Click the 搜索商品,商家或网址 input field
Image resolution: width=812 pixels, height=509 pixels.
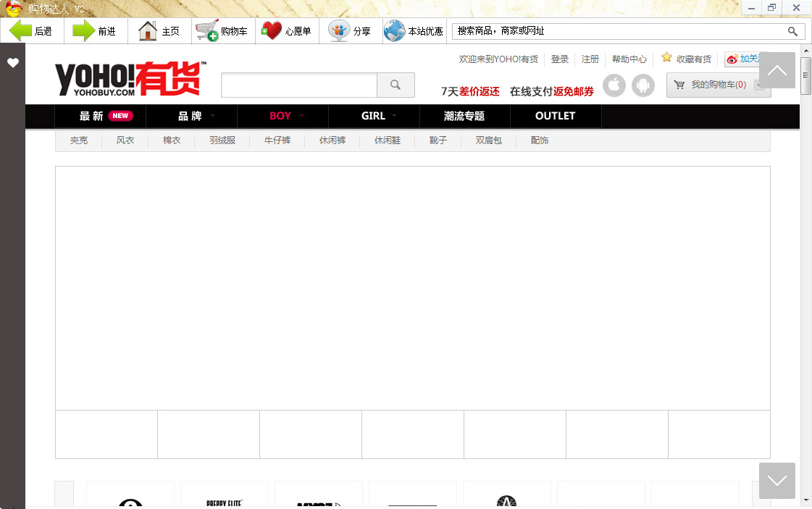(619, 31)
